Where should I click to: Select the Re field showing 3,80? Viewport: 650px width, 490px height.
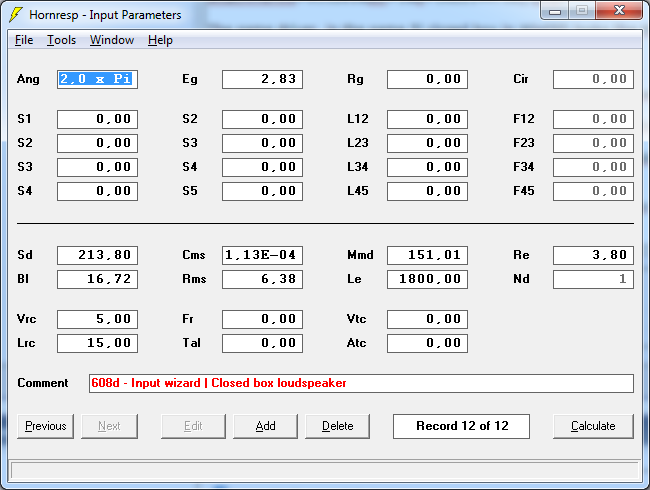click(x=593, y=255)
